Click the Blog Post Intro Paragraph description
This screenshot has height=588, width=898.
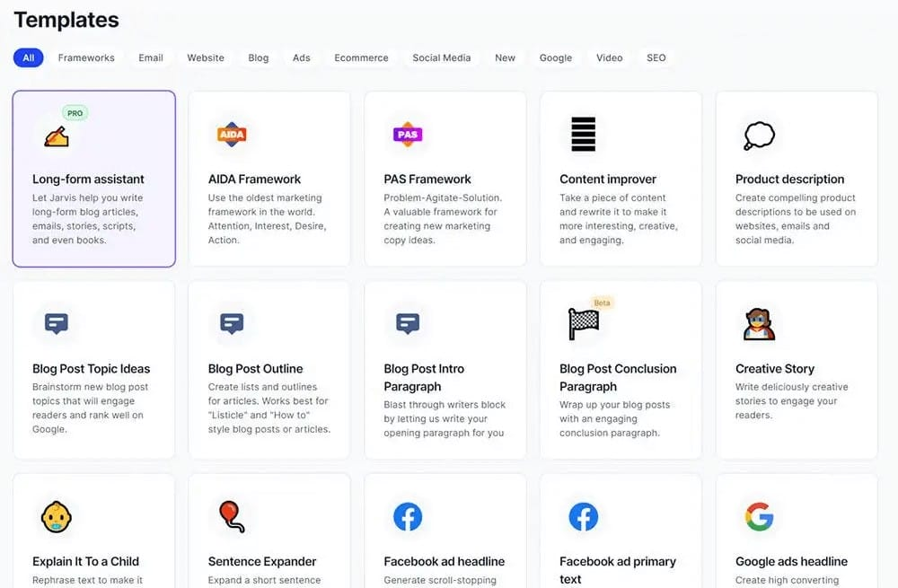444,419
